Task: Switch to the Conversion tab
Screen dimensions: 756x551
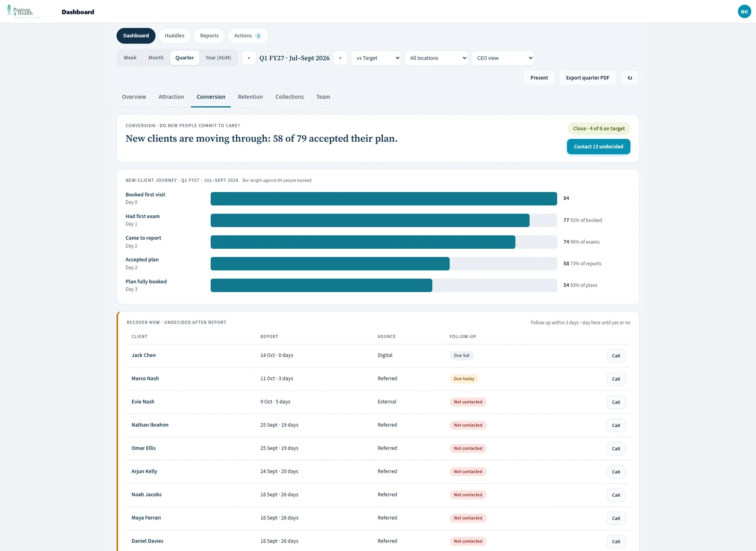Action: click(x=211, y=97)
